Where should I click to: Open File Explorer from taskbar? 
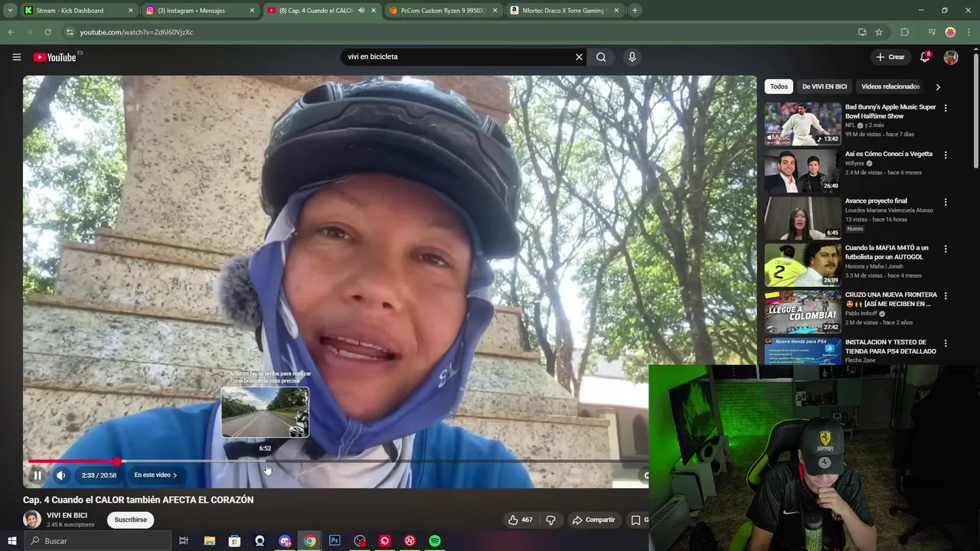210,541
